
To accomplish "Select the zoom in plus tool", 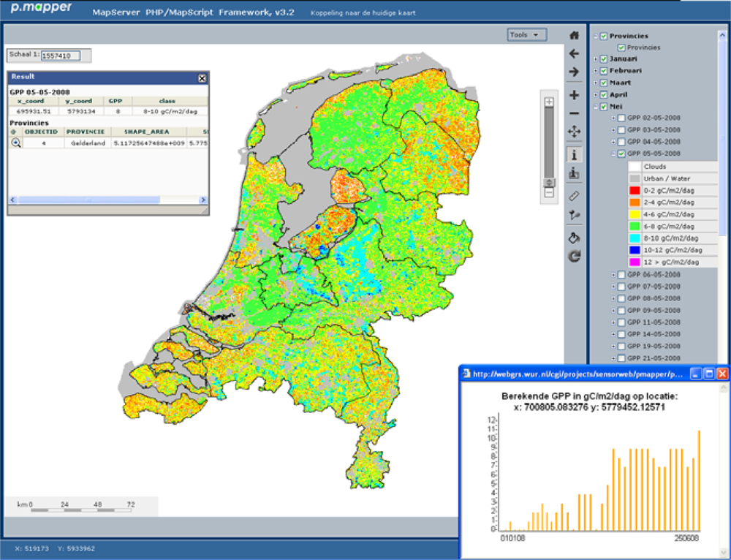I will [574, 95].
